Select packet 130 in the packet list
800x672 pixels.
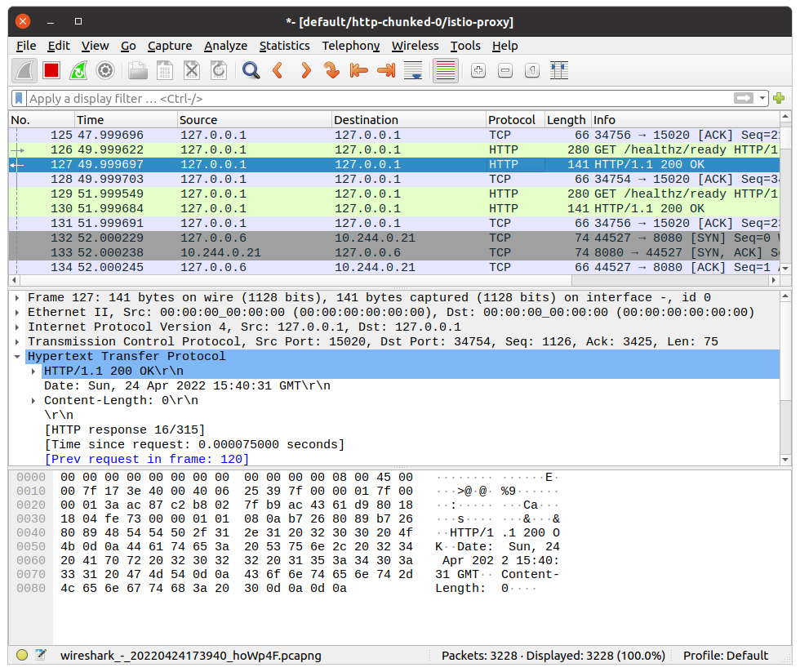(x=245, y=208)
